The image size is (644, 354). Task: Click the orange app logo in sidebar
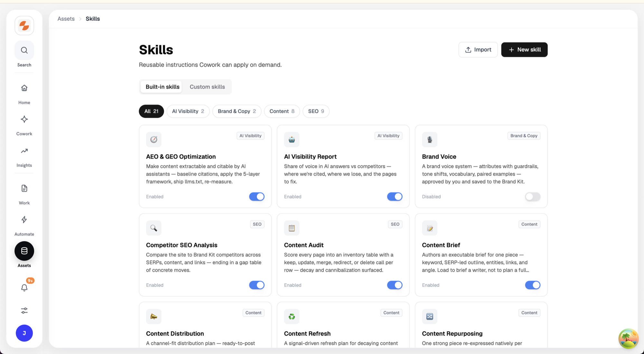click(24, 25)
